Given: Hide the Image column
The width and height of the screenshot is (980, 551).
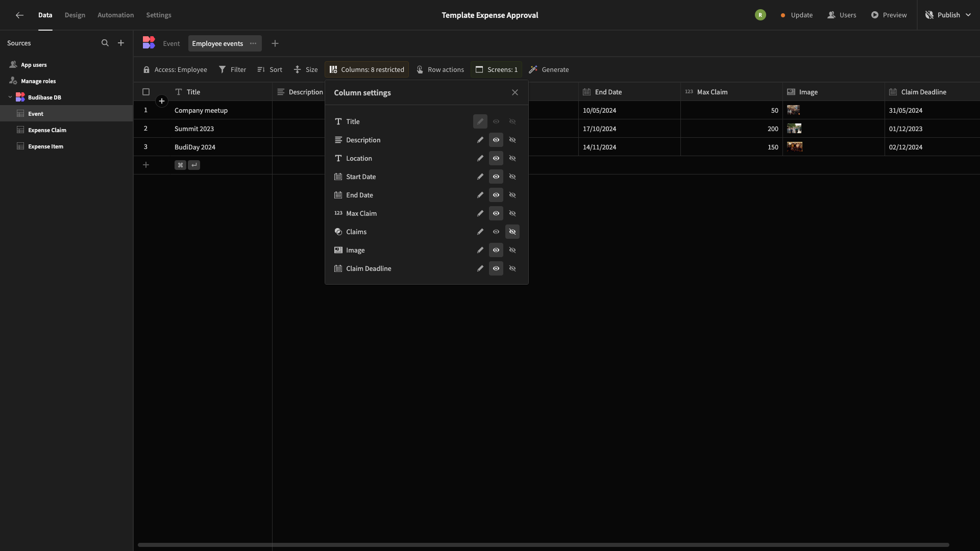Looking at the screenshot, I should click(x=512, y=250).
